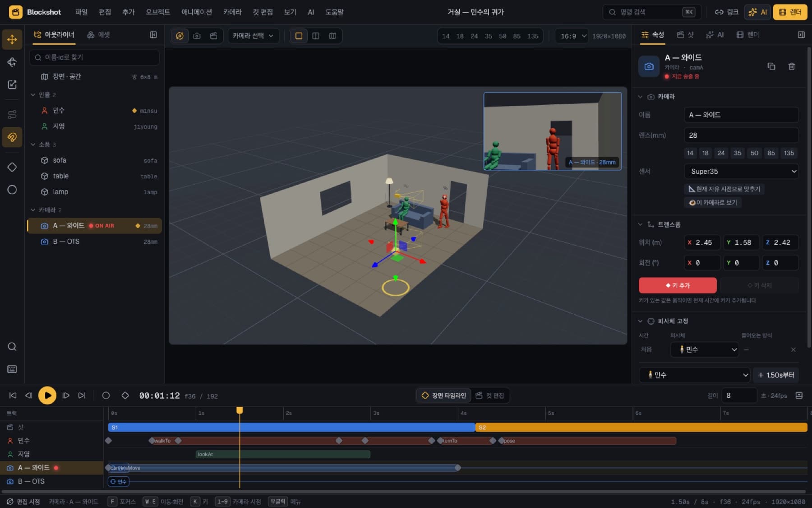Viewport: 812px width, 508px height.
Task: Open keyboard shortcuts icon in left sidebar
Action: pyautogui.click(x=12, y=369)
